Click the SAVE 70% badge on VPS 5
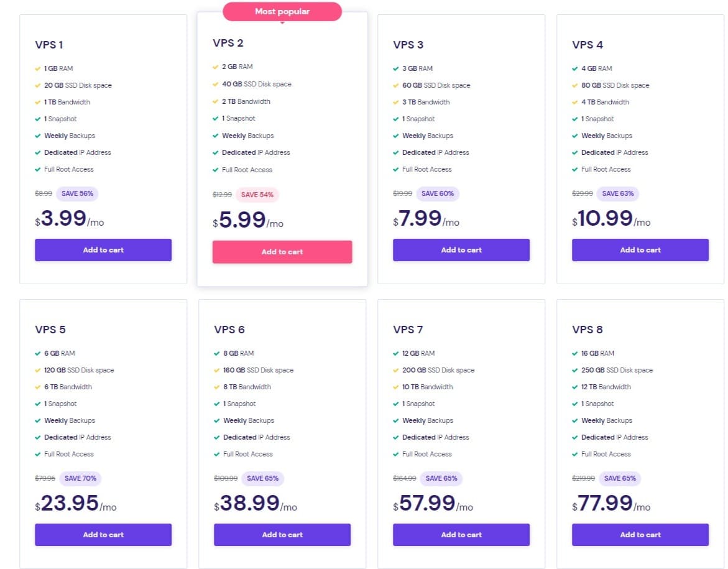Viewport: 728px width, 569px height. (80, 478)
